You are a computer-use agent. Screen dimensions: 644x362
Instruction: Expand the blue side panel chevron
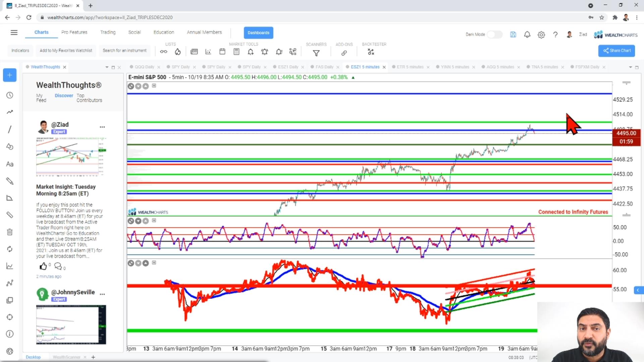pos(638,290)
